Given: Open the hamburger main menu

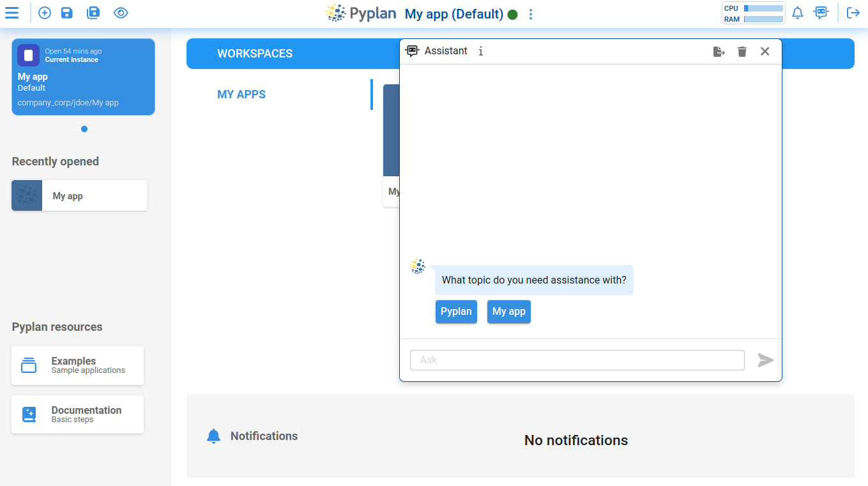Looking at the screenshot, I should tap(11, 13).
